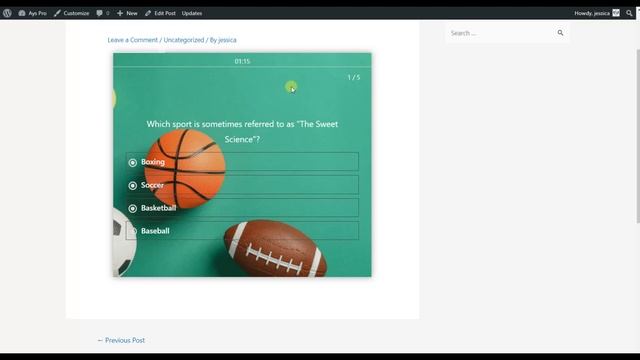This screenshot has height=360, width=640.
Task: Click the page vertical scrollbar
Action: [638, 136]
